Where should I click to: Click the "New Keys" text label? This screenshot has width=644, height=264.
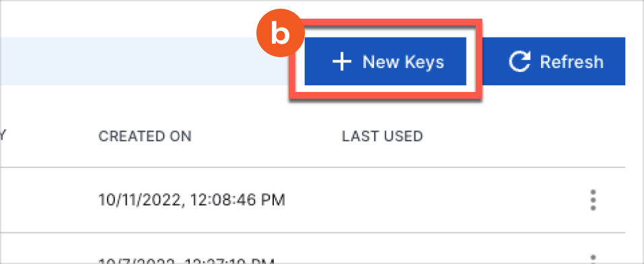coord(403,62)
